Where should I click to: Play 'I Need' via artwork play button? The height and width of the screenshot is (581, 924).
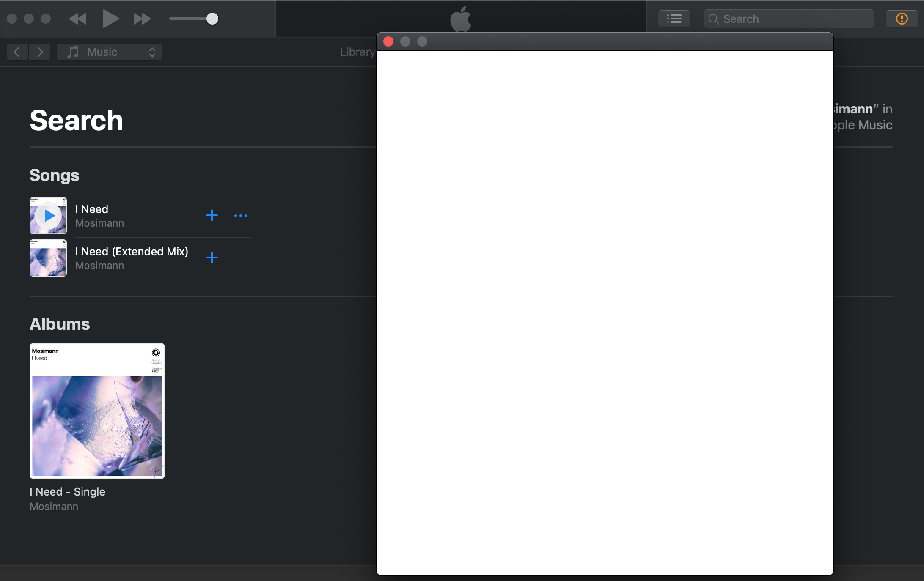(x=49, y=216)
